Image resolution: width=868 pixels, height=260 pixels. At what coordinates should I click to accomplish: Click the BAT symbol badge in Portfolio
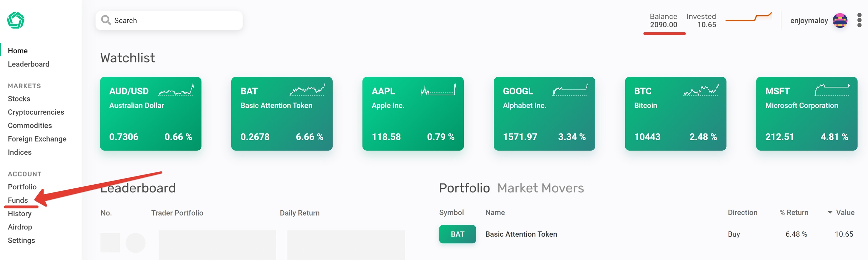coord(457,234)
